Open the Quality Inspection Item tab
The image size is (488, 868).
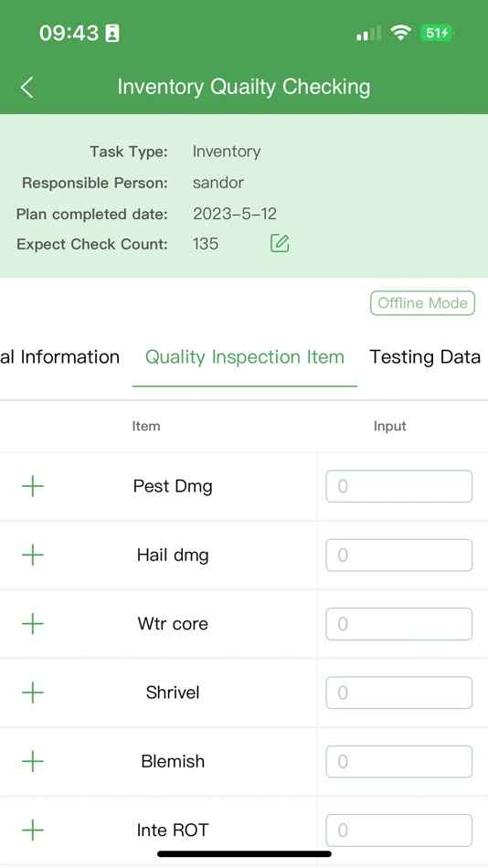[245, 357]
